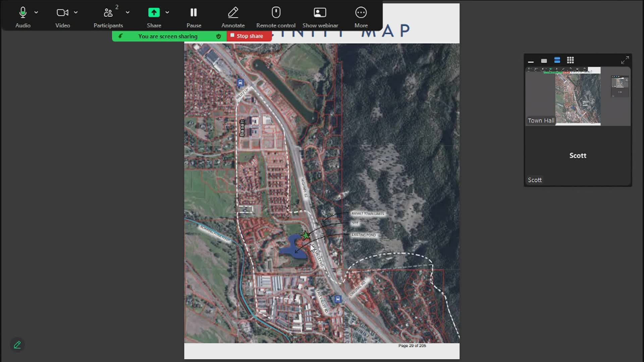Open the Participants list
This screenshot has width=644, height=362.
(108, 13)
